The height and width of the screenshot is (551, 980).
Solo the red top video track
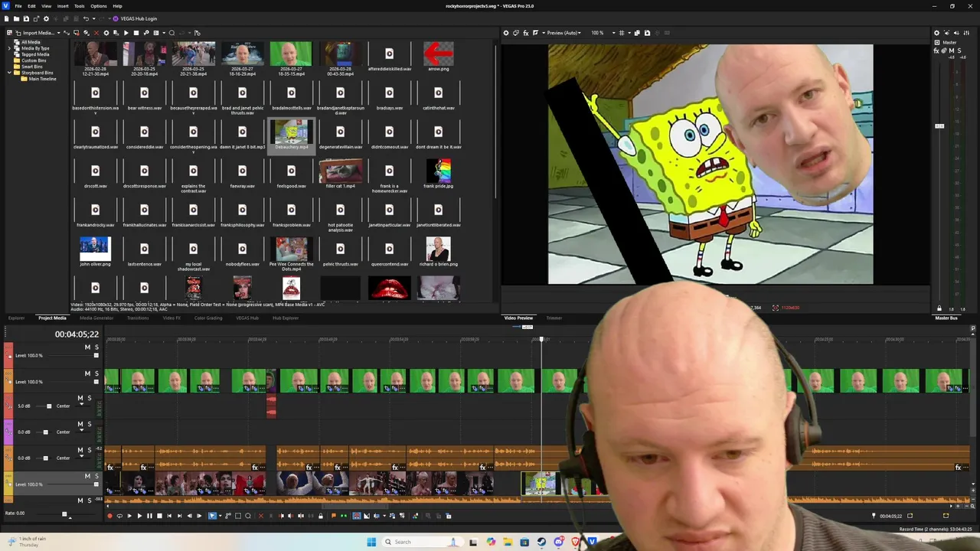(x=96, y=347)
